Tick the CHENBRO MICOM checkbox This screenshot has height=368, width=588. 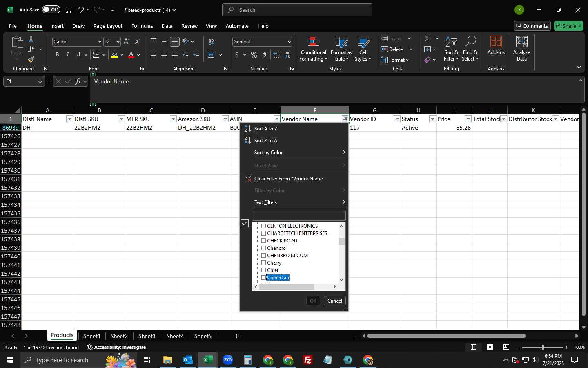tap(263, 255)
